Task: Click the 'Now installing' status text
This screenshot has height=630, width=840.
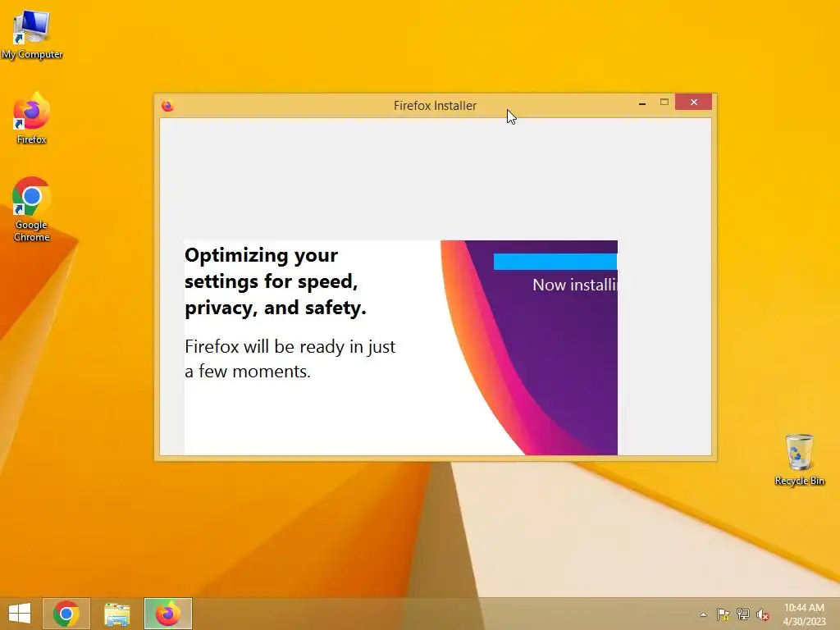Action: [575, 285]
